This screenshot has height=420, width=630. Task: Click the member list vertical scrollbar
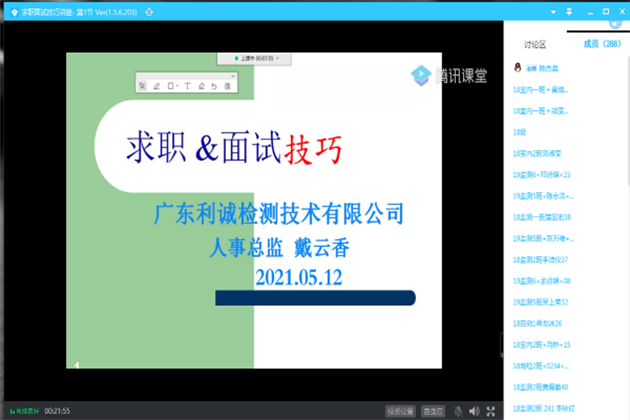coord(628,121)
